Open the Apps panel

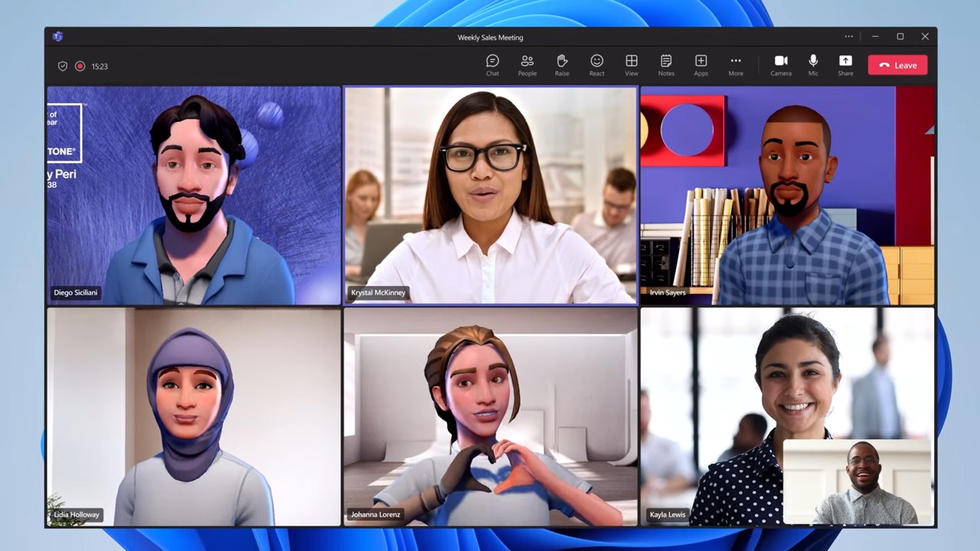701,65
